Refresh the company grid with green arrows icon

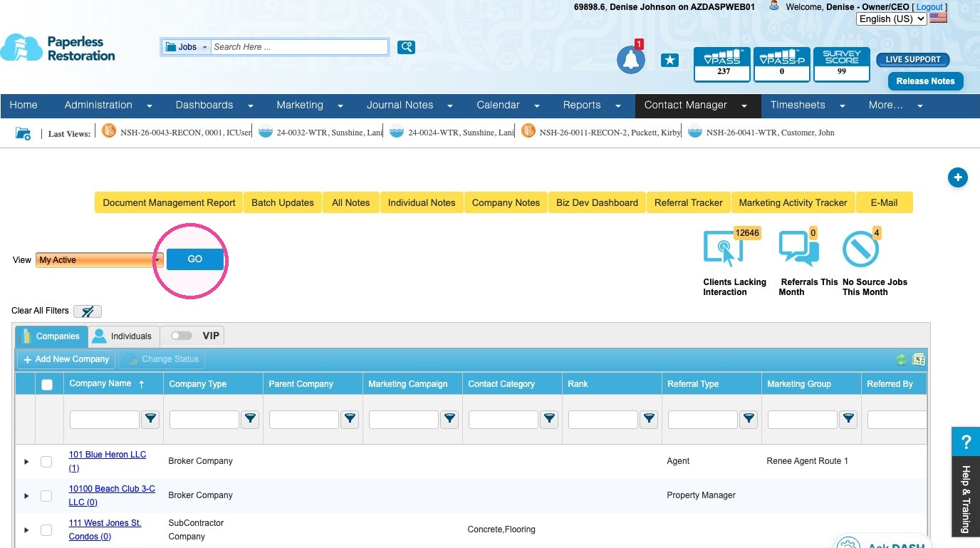902,360
